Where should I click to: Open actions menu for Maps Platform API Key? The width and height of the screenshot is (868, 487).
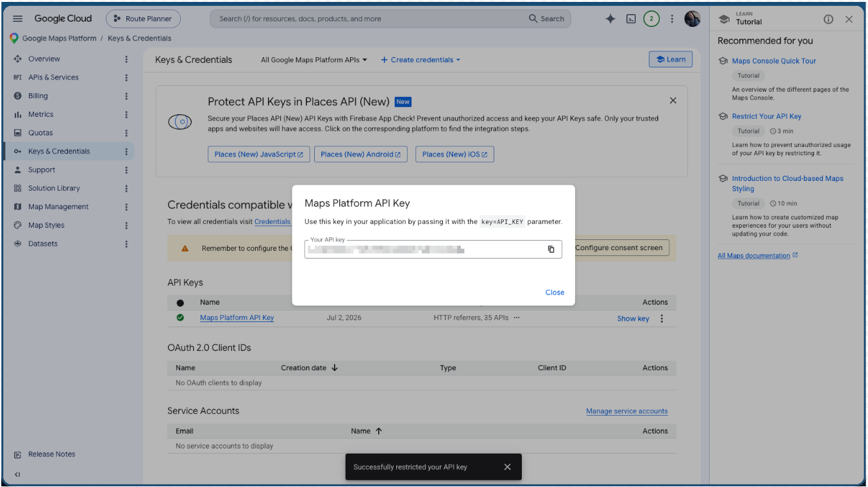coord(662,318)
